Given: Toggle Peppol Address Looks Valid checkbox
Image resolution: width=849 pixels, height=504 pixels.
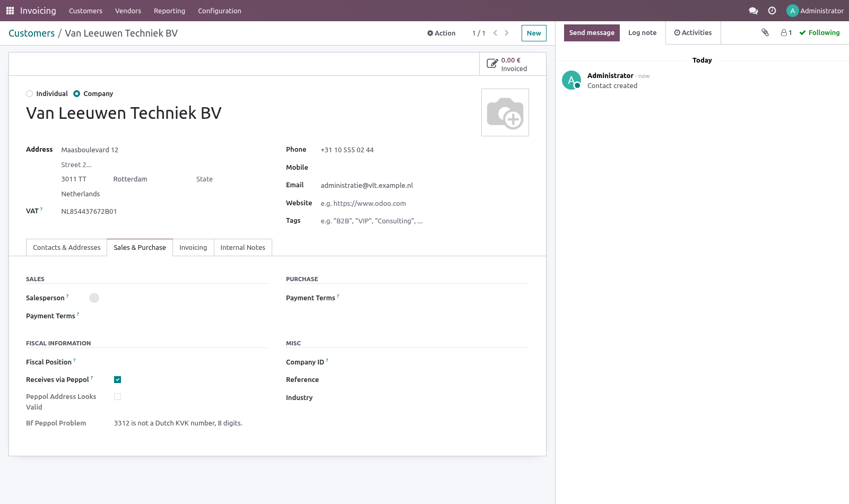Looking at the screenshot, I should click(x=118, y=396).
